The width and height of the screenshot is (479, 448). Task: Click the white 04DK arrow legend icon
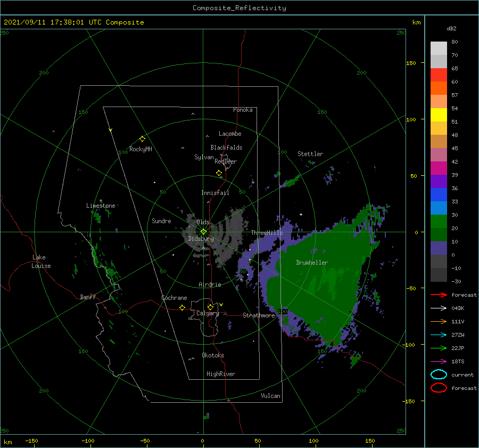439,308
